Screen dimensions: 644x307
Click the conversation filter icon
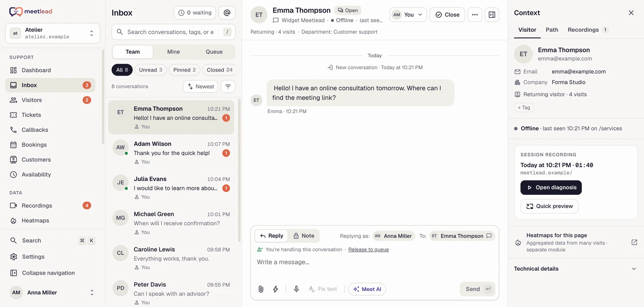pos(228,87)
